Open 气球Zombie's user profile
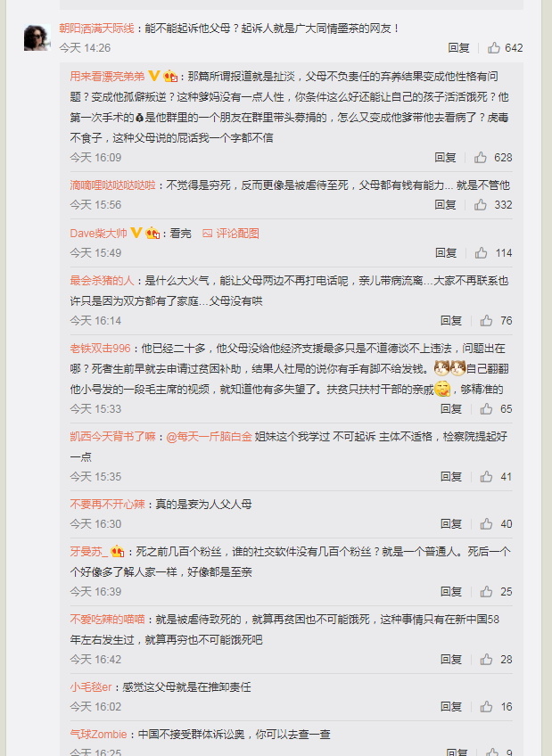552x756 pixels. [x=98, y=735]
